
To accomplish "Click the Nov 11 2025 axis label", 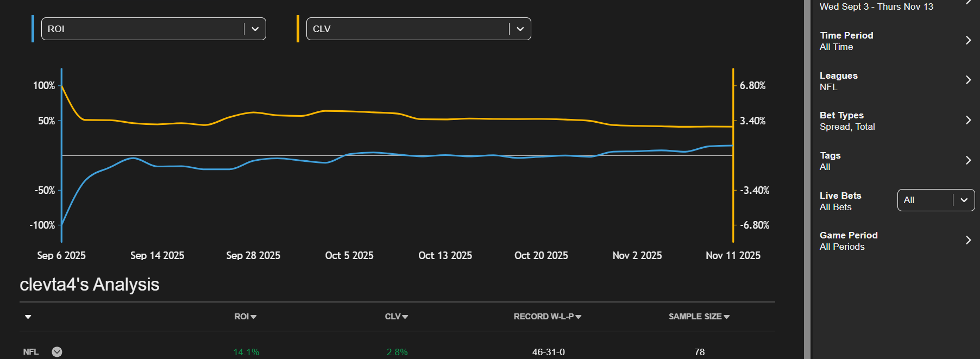I will 732,255.
